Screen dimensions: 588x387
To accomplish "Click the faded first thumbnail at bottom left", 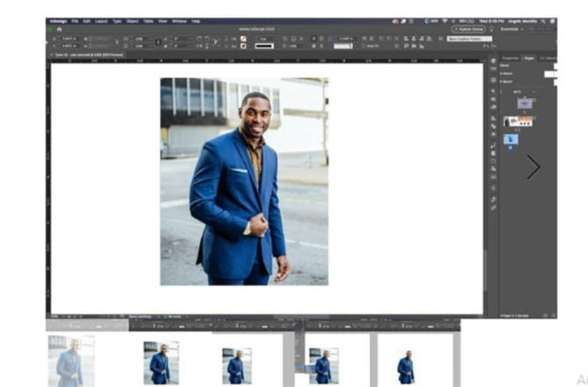I will click(x=70, y=361).
